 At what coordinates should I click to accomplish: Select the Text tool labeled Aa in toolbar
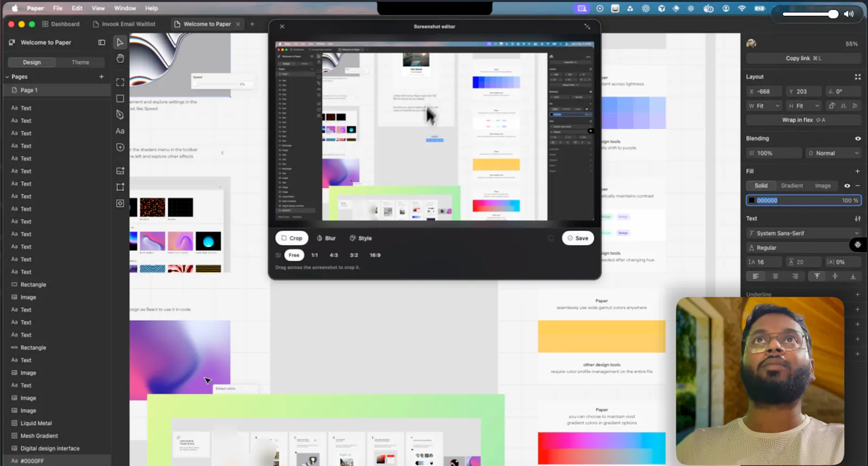point(120,131)
